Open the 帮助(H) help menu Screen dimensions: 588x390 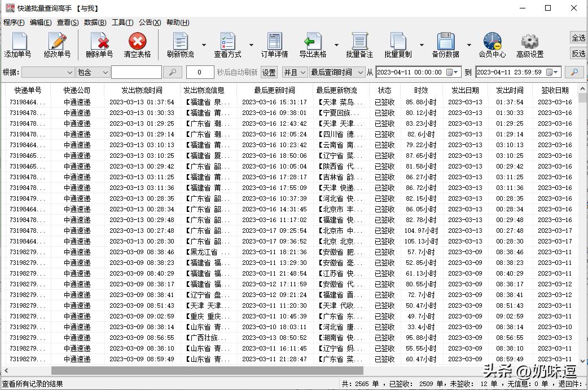point(179,23)
